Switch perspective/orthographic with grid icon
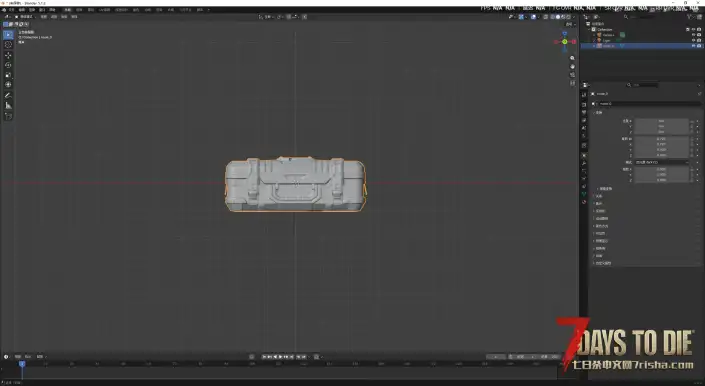The image size is (705, 386). (x=572, y=83)
